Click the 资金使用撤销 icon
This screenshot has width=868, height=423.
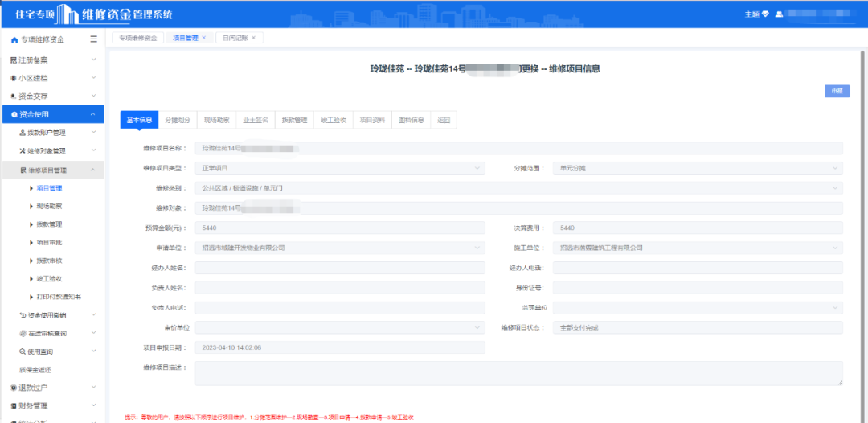tap(23, 315)
